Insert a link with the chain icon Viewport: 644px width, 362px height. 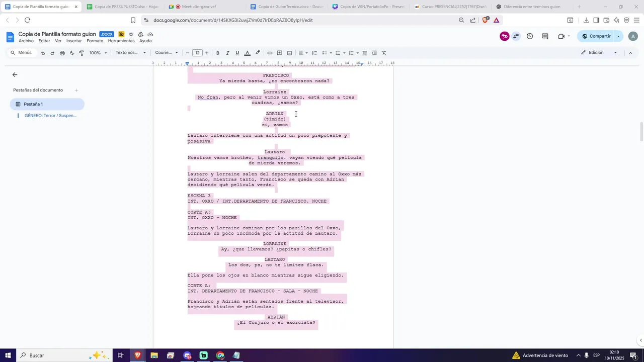pyautogui.click(x=270, y=53)
